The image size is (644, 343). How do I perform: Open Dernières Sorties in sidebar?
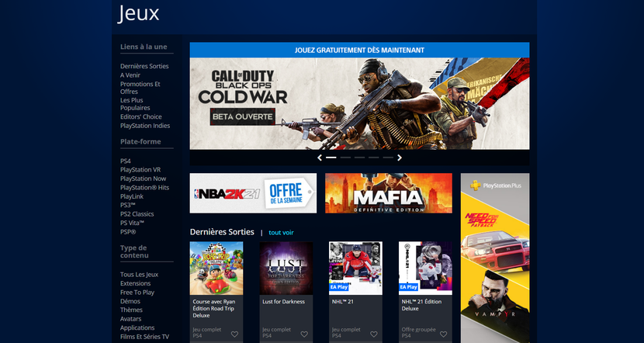click(144, 66)
